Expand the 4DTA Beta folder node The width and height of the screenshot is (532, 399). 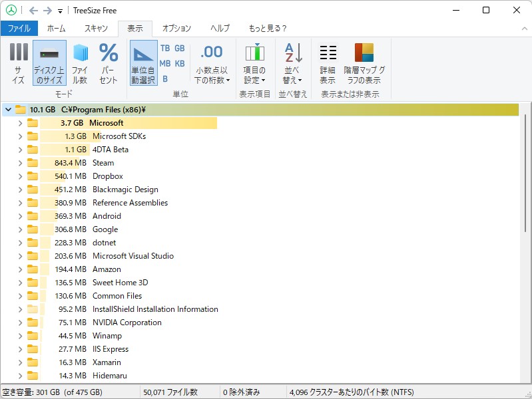(x=21, y=150)
